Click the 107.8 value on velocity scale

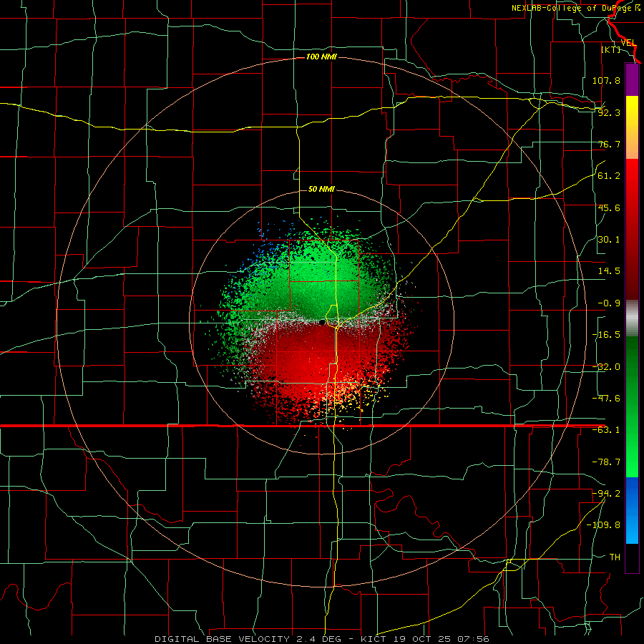pyautogui.click(x=606, y=80)
